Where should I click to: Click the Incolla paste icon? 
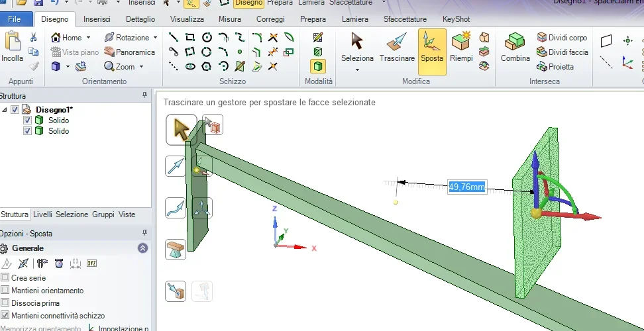[13, 42]
